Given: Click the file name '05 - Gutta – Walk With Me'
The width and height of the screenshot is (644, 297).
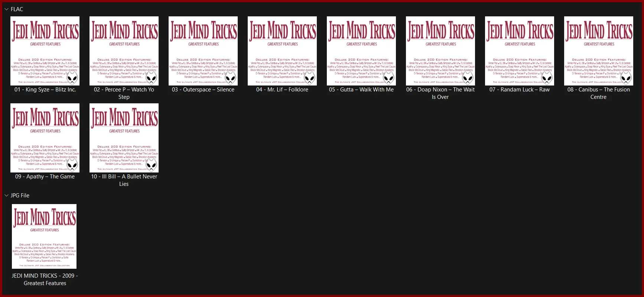Looking at the screenshot, I should [x=361, y=90].
